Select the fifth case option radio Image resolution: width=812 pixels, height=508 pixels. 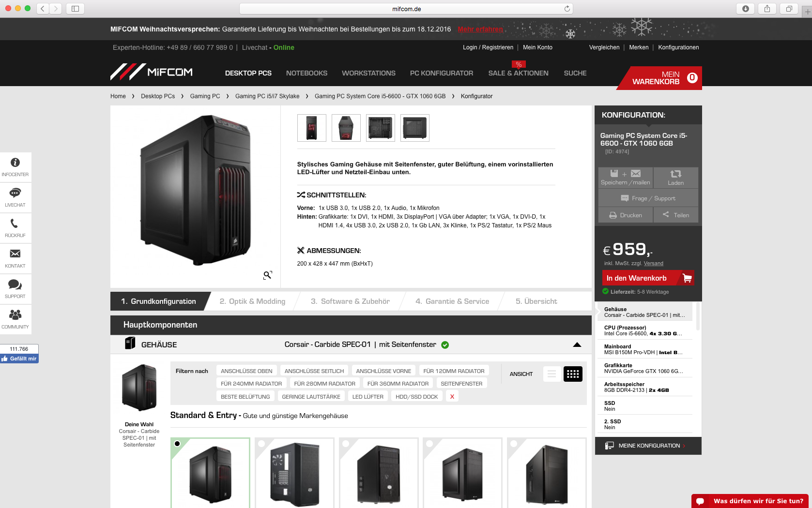[514, 444]
